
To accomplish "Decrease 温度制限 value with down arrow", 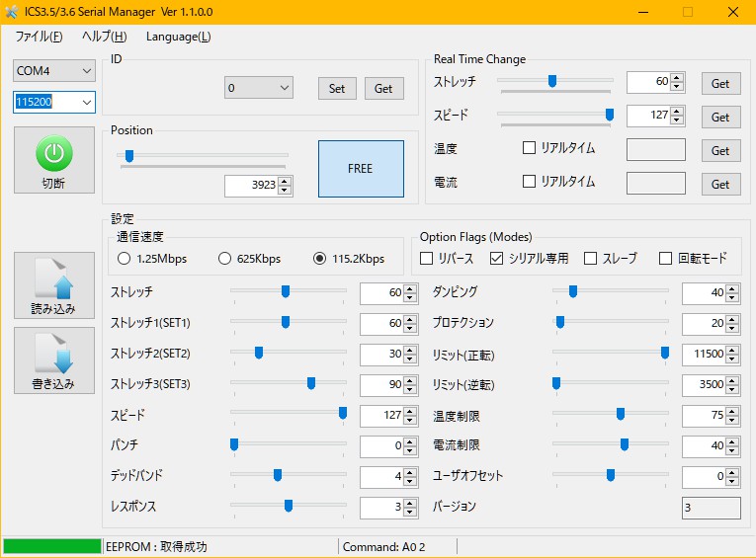I will pos(732,420).
